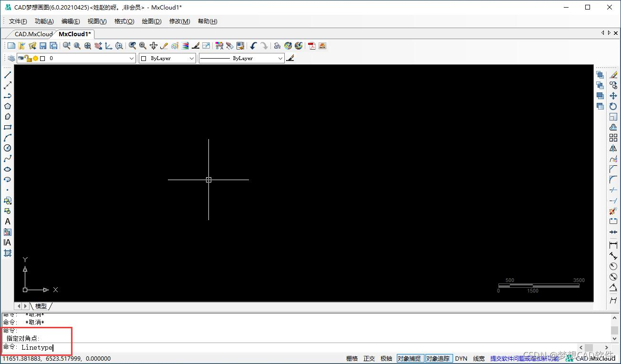Select the Circle drawing tool
621x364 pixels.
(x=8, y=148)
